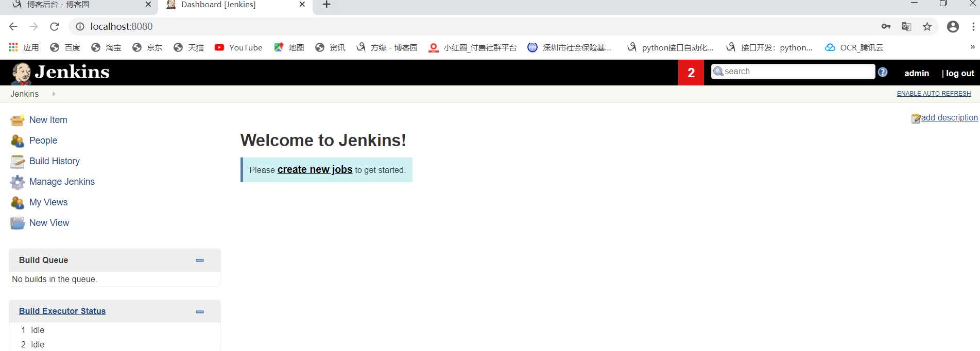Select the Dashboard [Jenkins] tab
The image size is (980, 351).
point(234,5)
